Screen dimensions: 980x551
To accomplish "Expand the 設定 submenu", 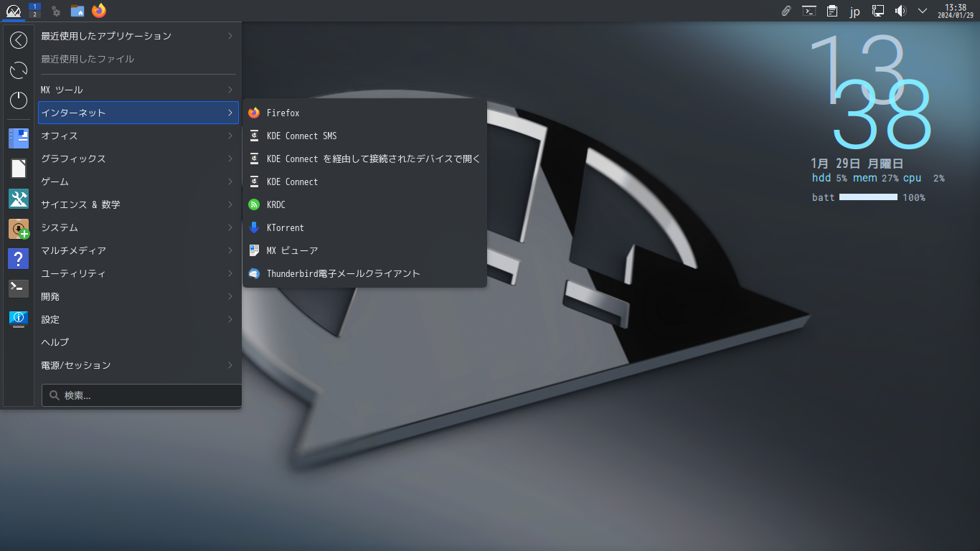I will (x=138, y=319).
